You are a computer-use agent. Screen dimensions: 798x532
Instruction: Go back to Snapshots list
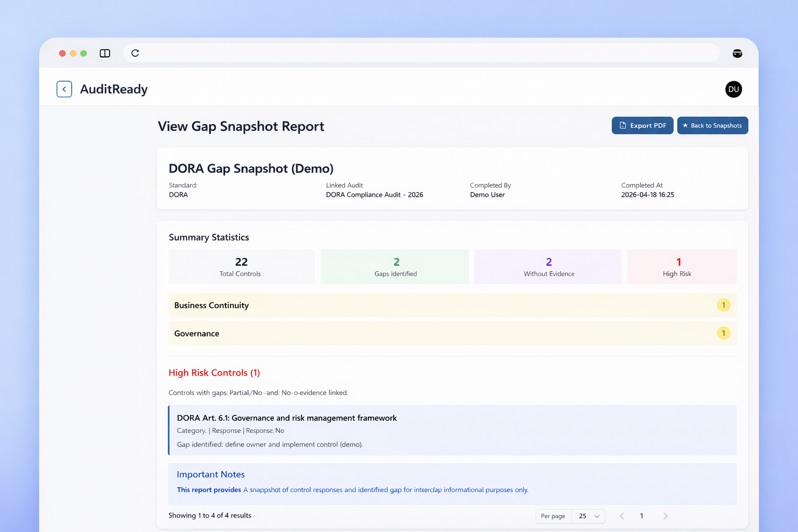(712, 126)
